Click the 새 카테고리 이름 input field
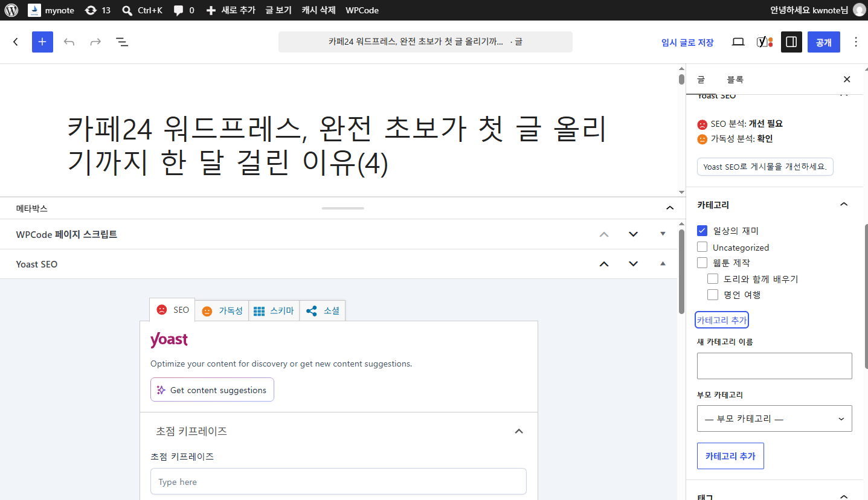Image resolution: width=868 pixels, height=500 pixels. [774, 366]
